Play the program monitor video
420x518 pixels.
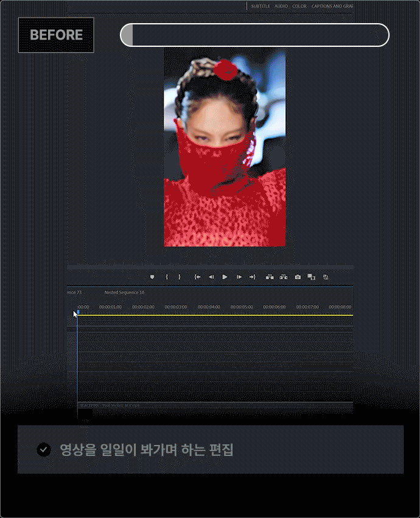point(225,277)
